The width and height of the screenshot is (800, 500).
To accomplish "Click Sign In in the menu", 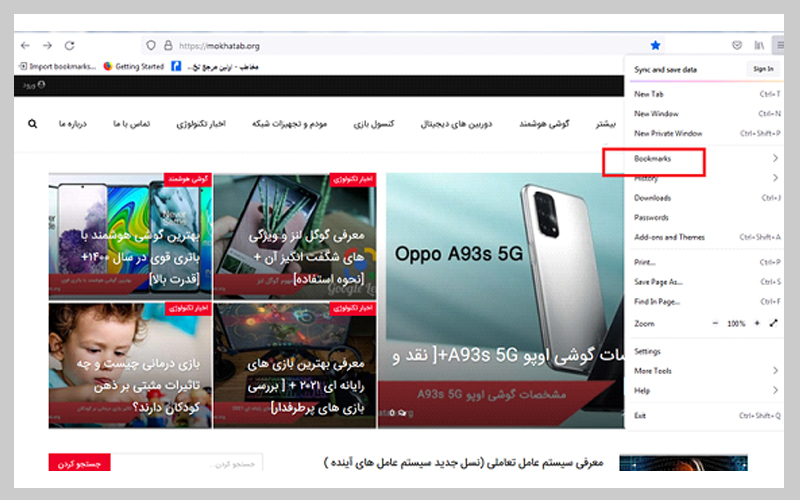I will [763, 69].
